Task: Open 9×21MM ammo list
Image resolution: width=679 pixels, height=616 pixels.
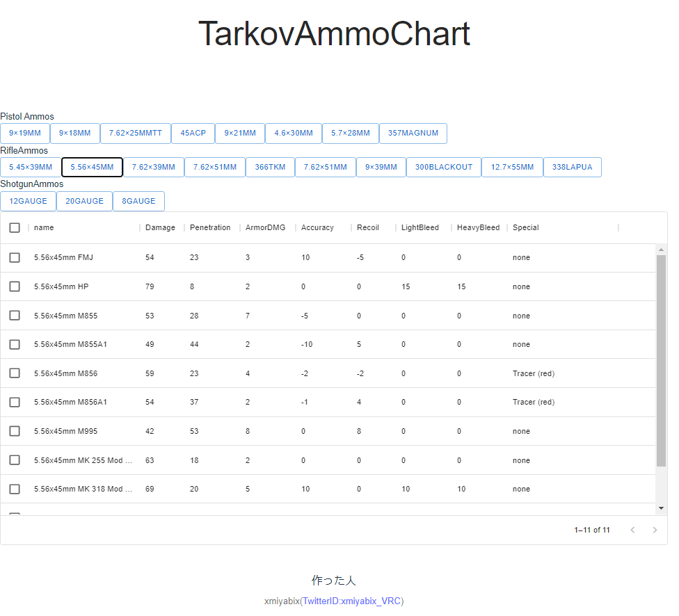Action: (x=240, y=133)
